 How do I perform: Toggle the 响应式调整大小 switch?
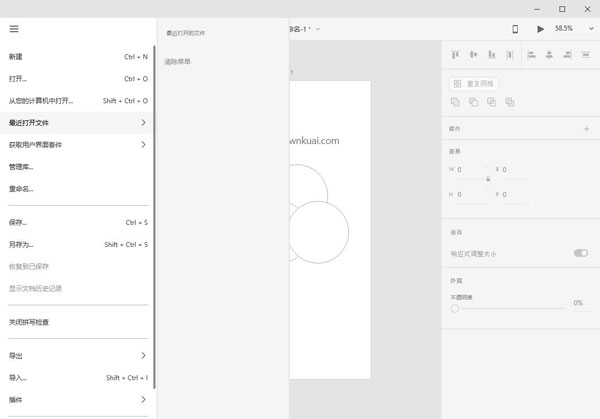point(580,253)
